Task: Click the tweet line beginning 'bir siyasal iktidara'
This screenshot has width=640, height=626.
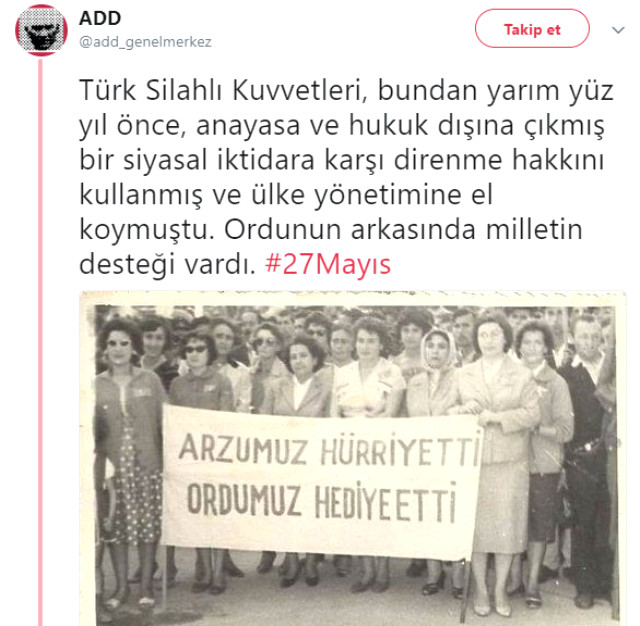Action: 341,160
